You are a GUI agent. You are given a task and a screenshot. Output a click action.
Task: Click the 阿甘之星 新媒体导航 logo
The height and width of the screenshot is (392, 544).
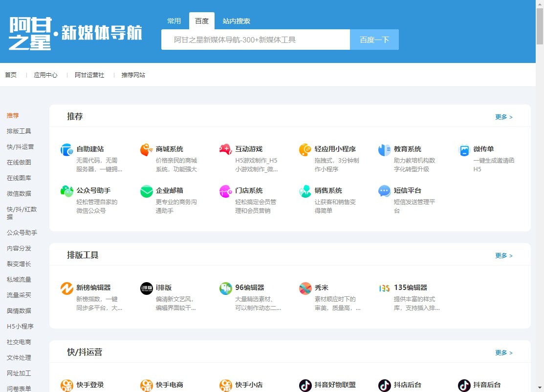point(75,33)
